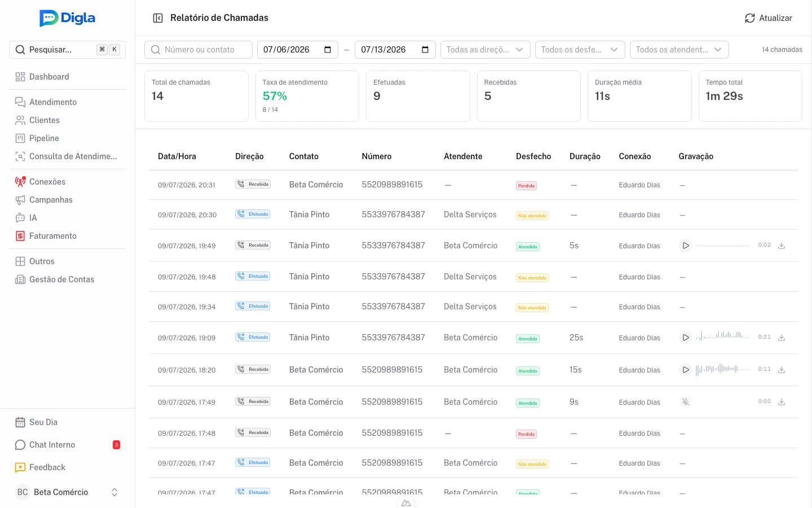Expand the Todos os desfechos dropdown
The height and width of the screenshot is (508, 812).
coord(580,50)
